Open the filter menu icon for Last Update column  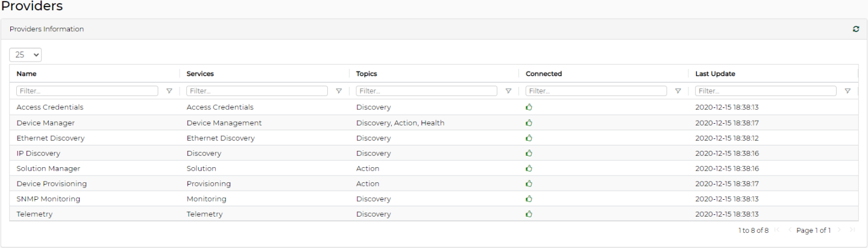point(848,91)
